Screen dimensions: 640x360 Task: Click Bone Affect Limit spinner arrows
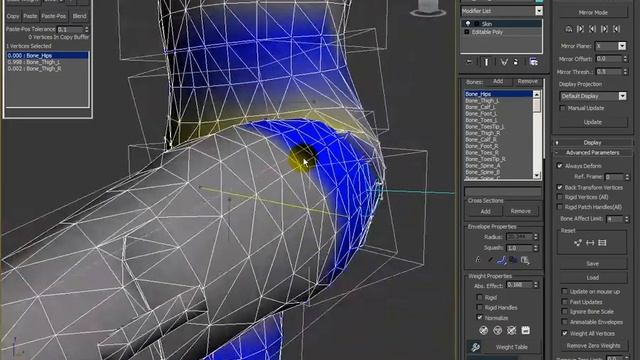pos(627,219)
